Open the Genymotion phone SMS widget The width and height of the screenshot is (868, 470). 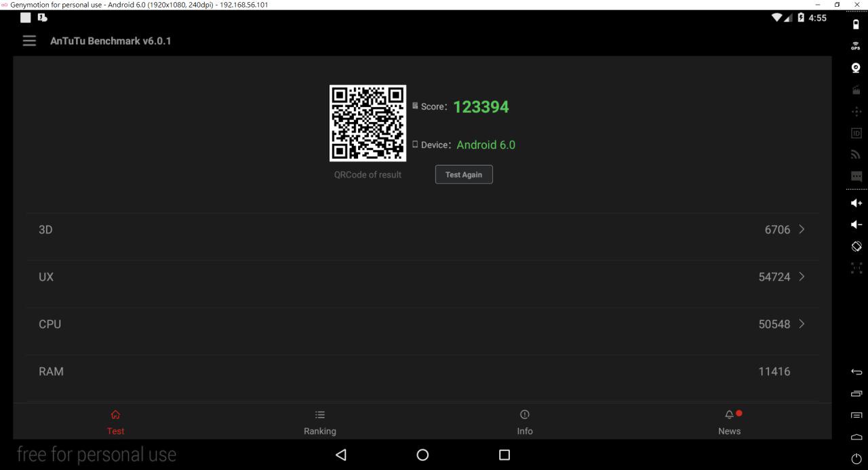pyautogui.click(x=856, y=176)
